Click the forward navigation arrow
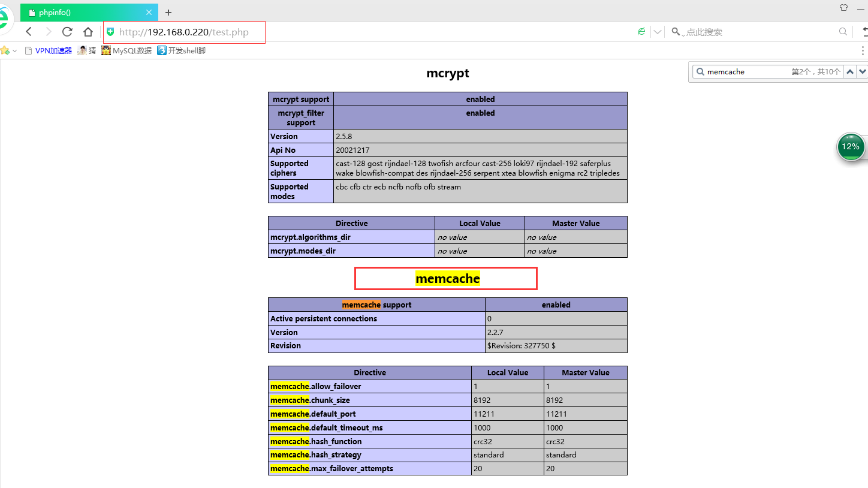Viewport: 868px width, 488px height. (x=49, y=32)
